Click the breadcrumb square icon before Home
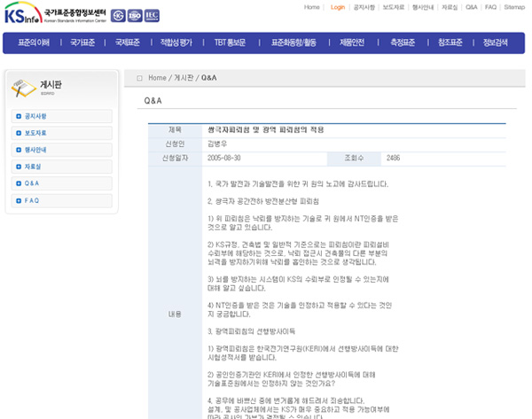The height and width of the screenshot is (419, 532). click(x=139, y=78)
